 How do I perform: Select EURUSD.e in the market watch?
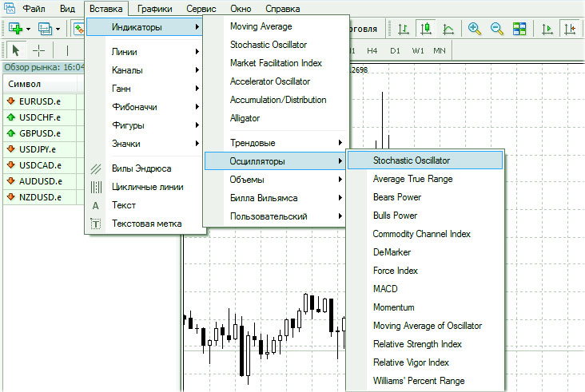(40, 102)
